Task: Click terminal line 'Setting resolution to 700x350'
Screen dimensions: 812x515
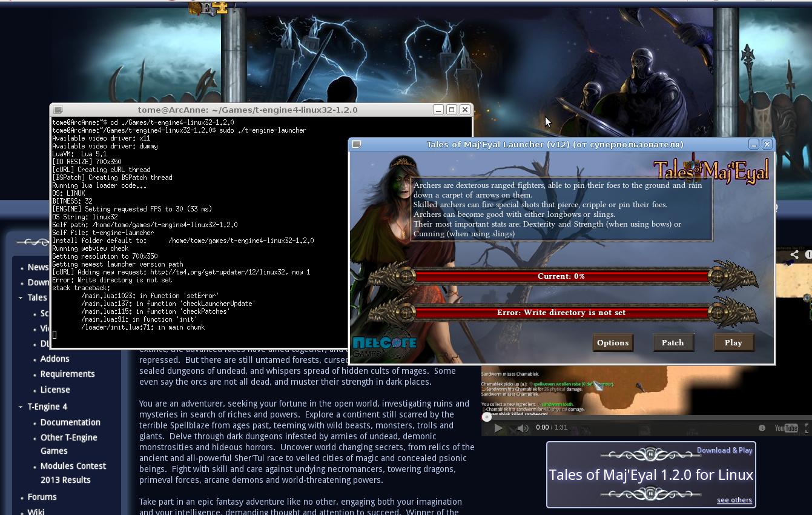Action: pos(105,256)
